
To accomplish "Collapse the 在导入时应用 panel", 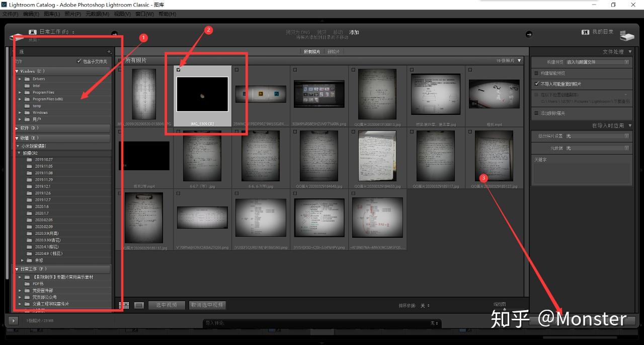I will [630, 125].
